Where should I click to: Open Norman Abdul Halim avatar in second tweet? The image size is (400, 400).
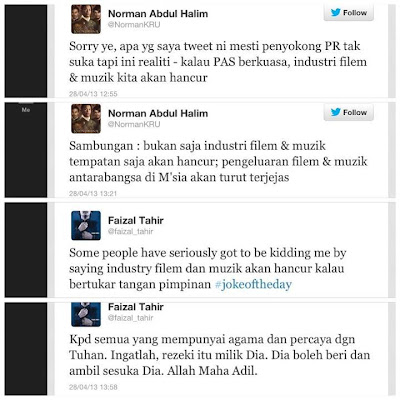(86, 119)
